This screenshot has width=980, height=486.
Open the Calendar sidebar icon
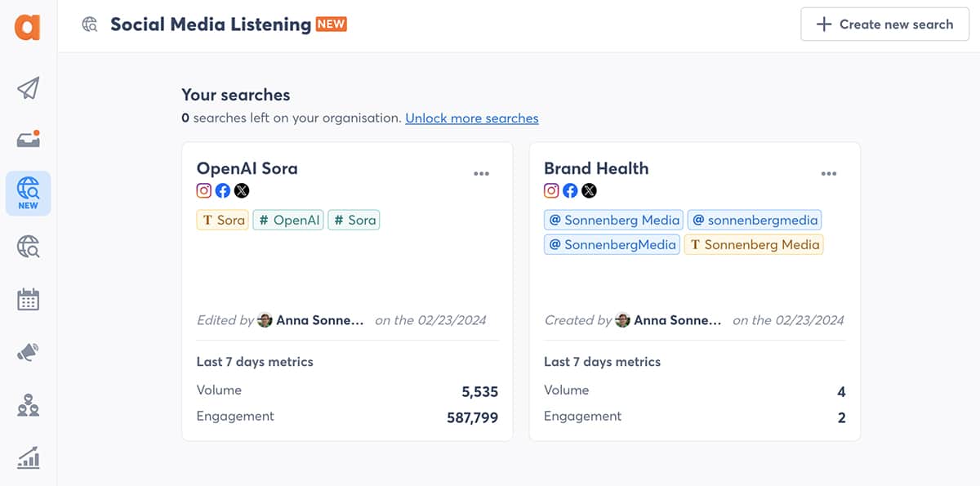pyautogui.click(x=28, y=299)
